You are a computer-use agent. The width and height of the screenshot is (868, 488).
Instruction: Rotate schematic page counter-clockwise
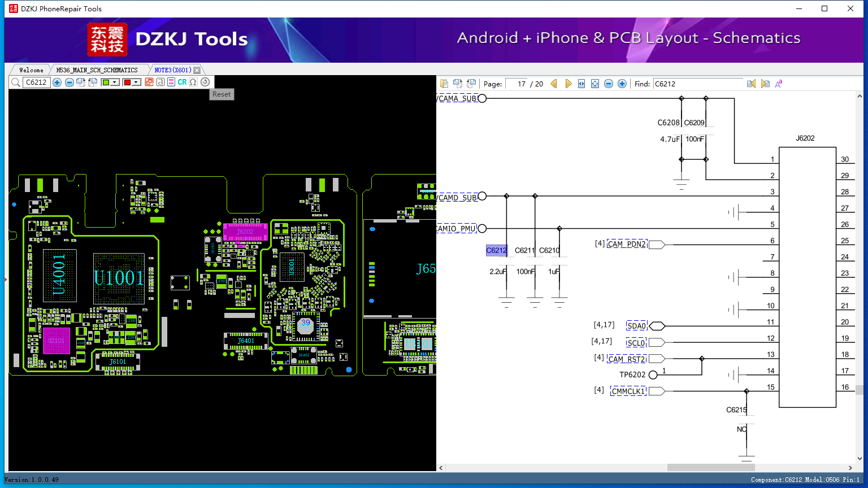point(471,84)
